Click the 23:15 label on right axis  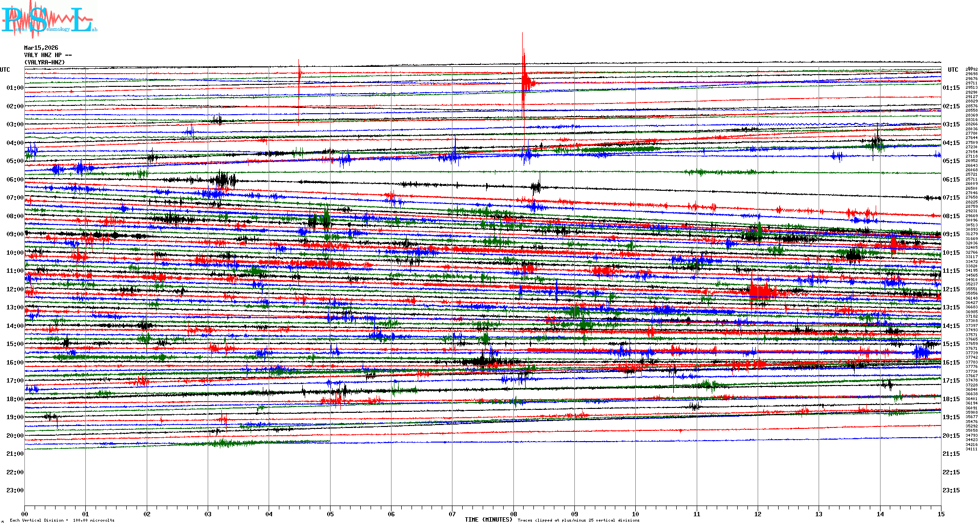(x=951, y=490)
